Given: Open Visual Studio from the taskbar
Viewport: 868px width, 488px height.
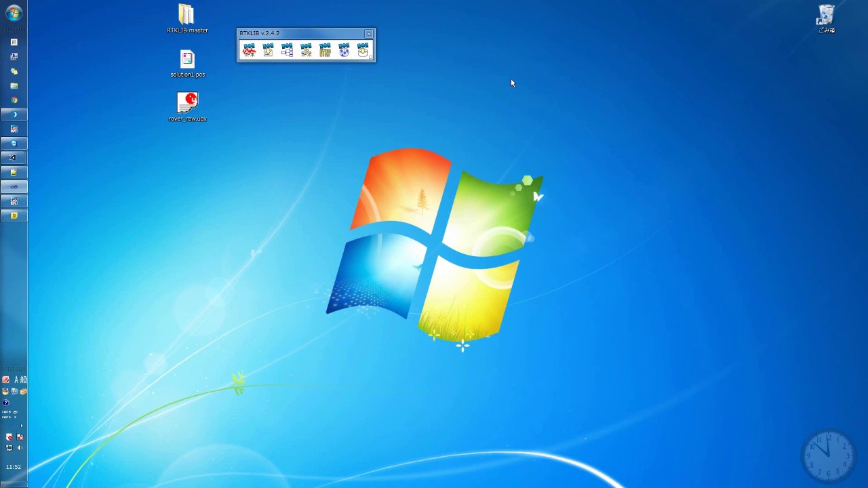Looking at the screenshot, I should 14,157.
